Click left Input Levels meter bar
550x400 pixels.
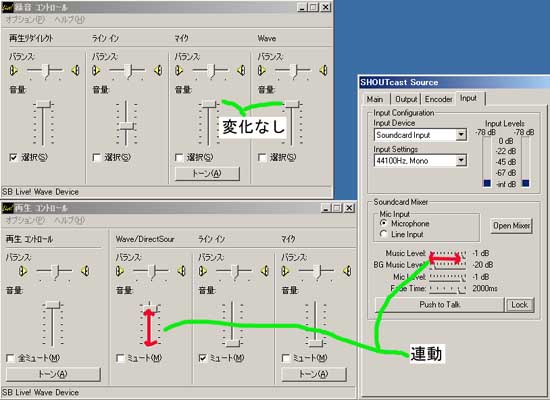pos(487,162)
